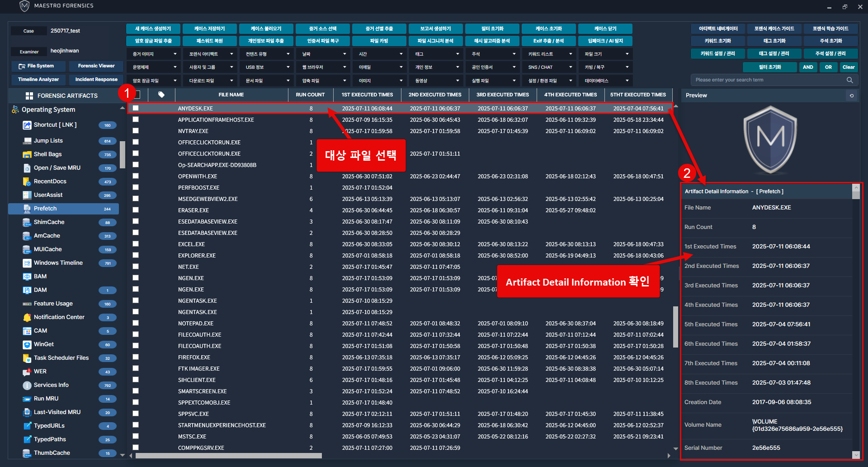Open the Notification Center bell icon

pos(27,317)
